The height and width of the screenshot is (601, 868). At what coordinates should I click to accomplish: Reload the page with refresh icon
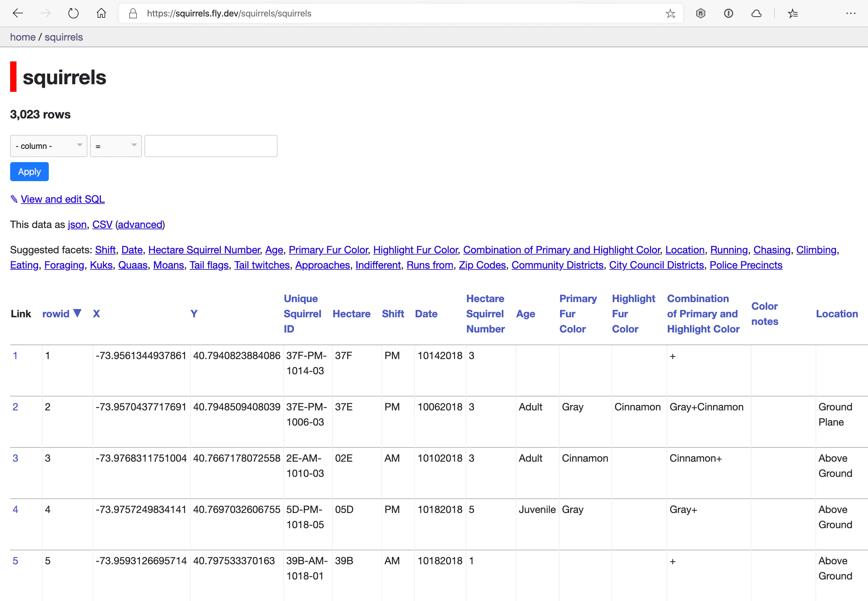pyautogui.click(x=73, y=14)
